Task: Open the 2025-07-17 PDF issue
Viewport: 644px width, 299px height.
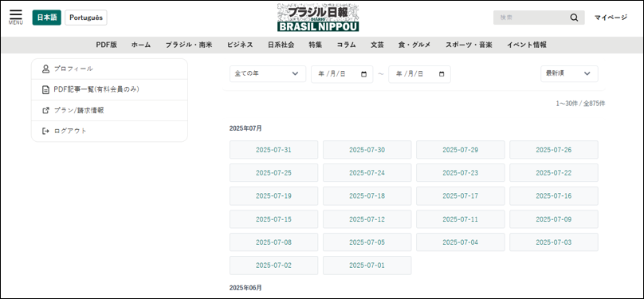Action: [x=461, y=196]
